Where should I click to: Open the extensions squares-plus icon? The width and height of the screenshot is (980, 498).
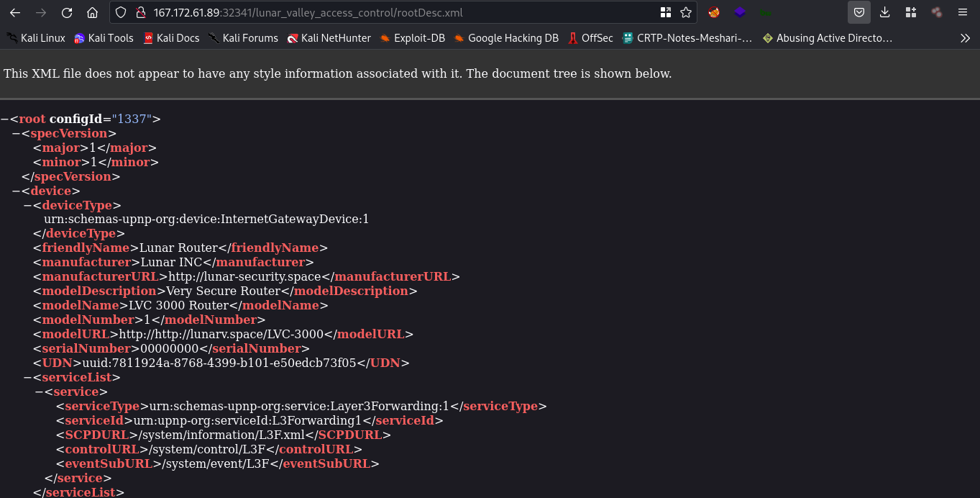(911, 12)
